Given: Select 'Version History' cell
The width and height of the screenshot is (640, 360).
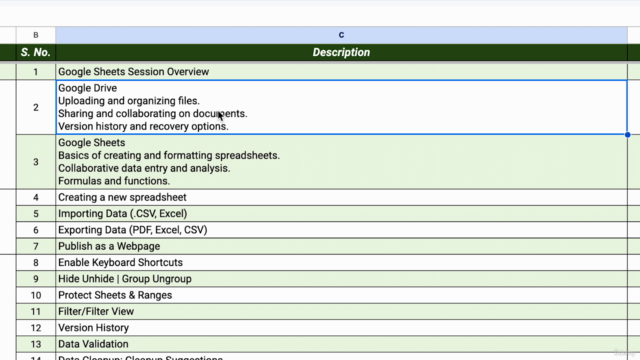Looking at the screenshot, I should point(341,328).
